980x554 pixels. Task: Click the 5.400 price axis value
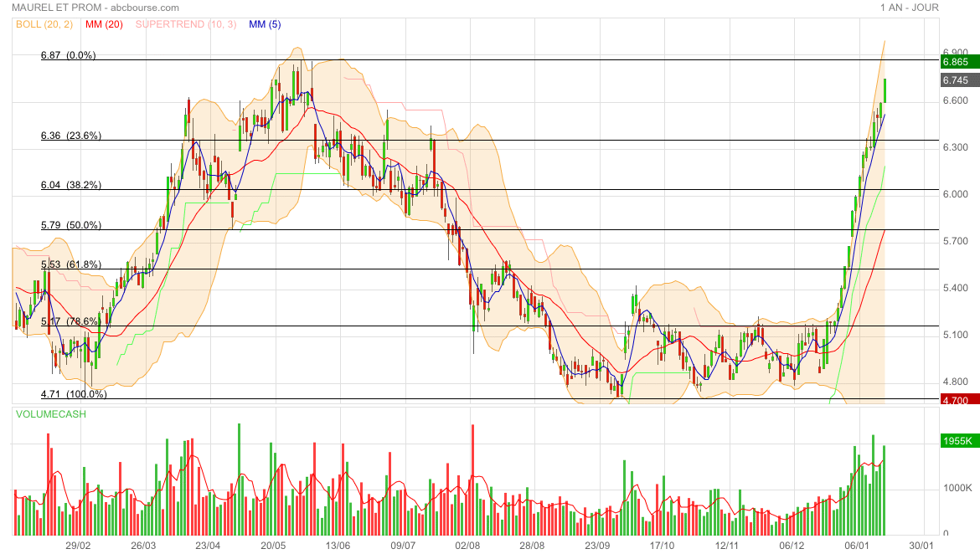[x=956, y=288]
